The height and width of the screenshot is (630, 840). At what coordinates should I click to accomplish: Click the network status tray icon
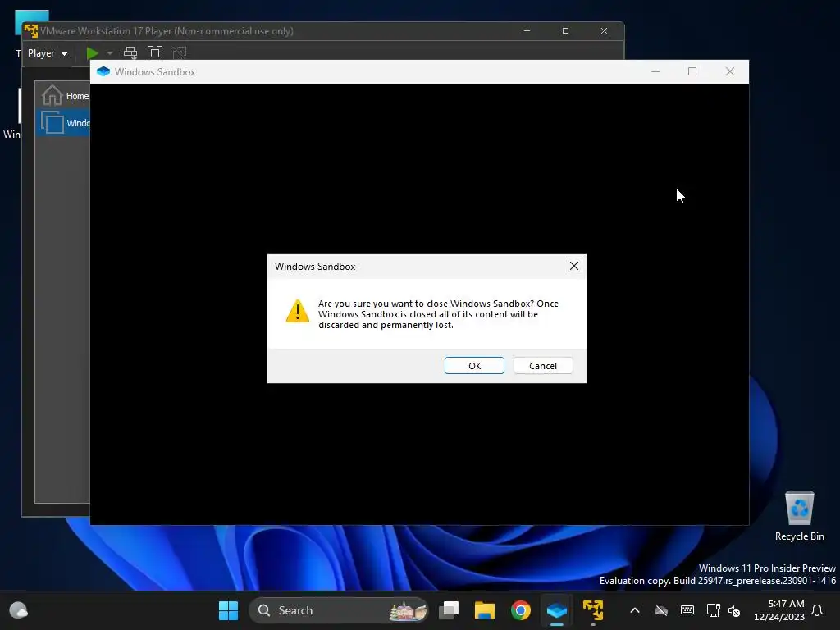713,610
